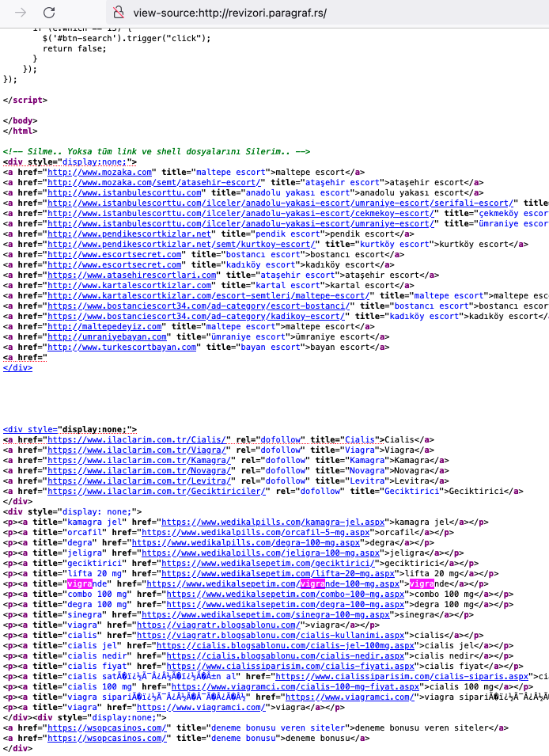Click the first underlined </div> closing tag
This screenshot has height=756, width=549.
[17, 367]
